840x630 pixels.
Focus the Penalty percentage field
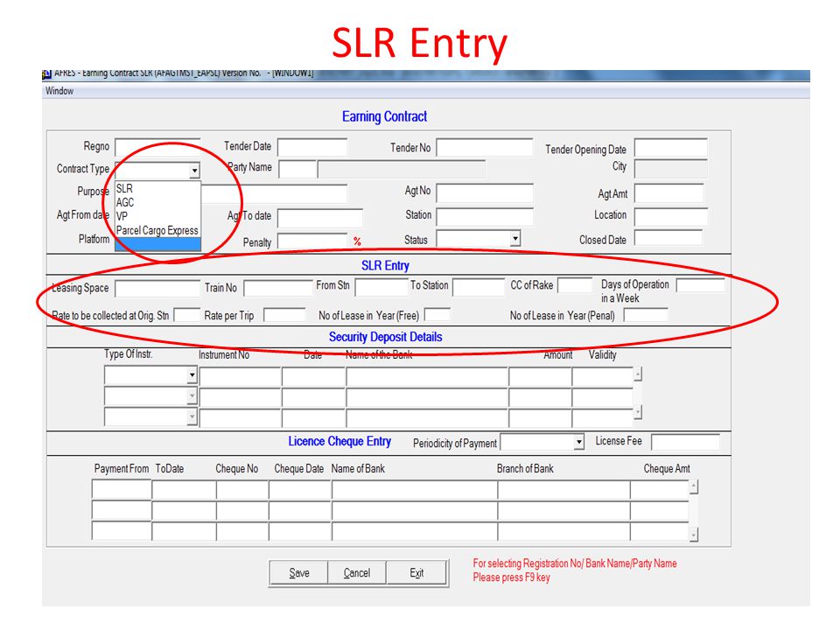coord(313,241)
